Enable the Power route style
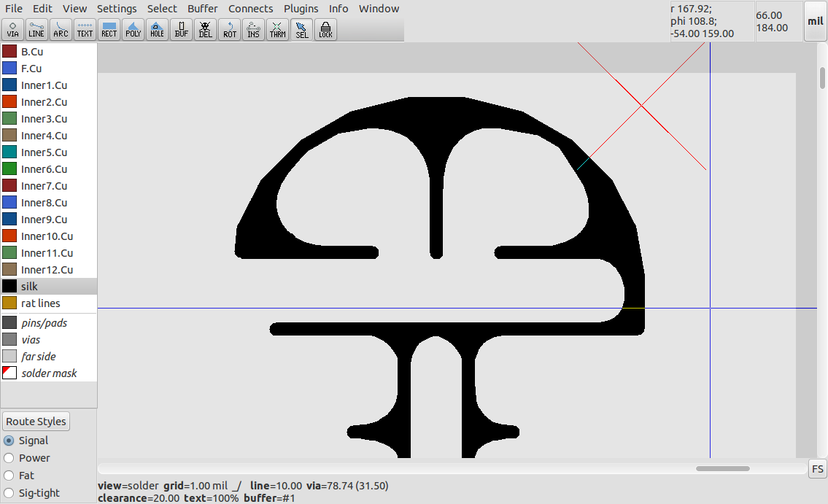The image size is (828, 504). [8, 458]
